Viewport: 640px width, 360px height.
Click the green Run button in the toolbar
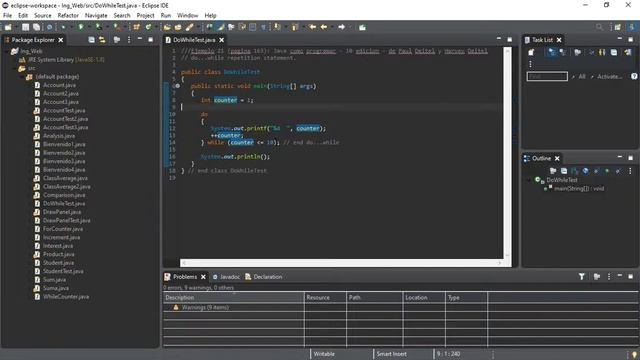tap(81, 27)
